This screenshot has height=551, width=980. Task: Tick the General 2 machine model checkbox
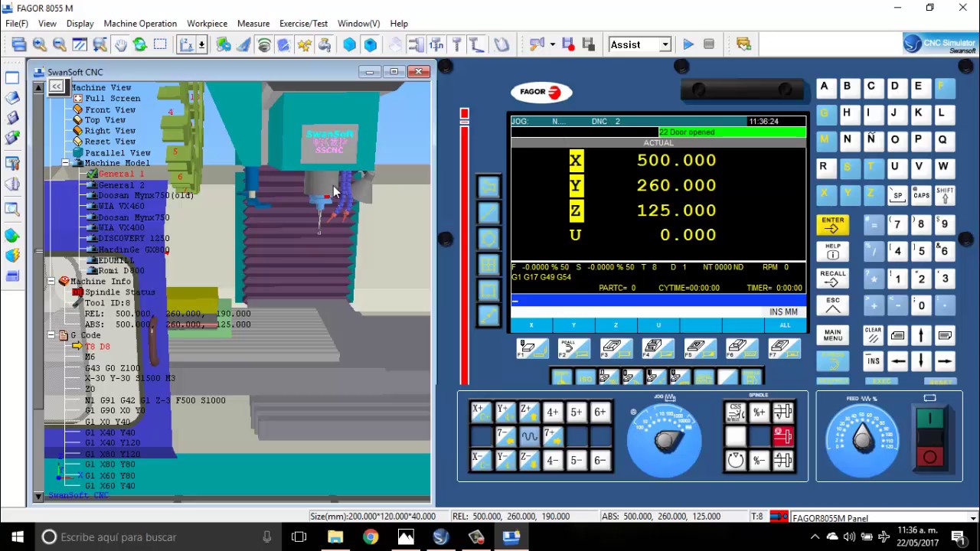pyautogui.click(x=93, y=184)
